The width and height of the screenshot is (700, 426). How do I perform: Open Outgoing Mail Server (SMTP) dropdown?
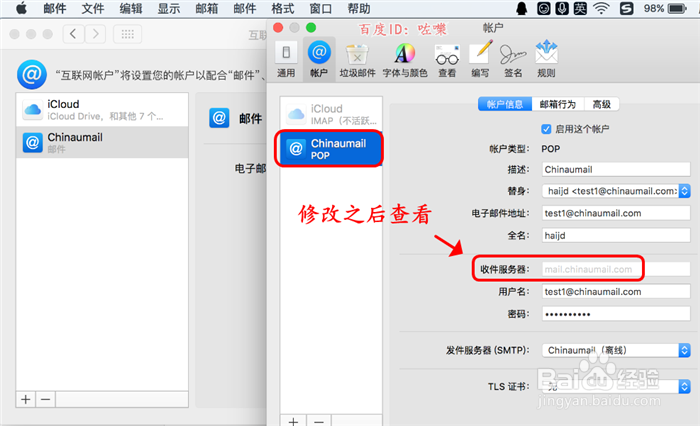coord(616,350)
